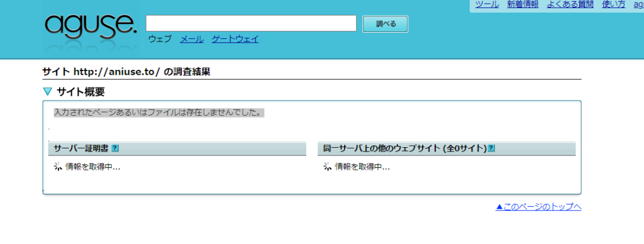Click 情報を取得中 text under 同一サーバ上の他のウェブサイト
Viewport: 644px width, 244px height.
pos(362,167)
